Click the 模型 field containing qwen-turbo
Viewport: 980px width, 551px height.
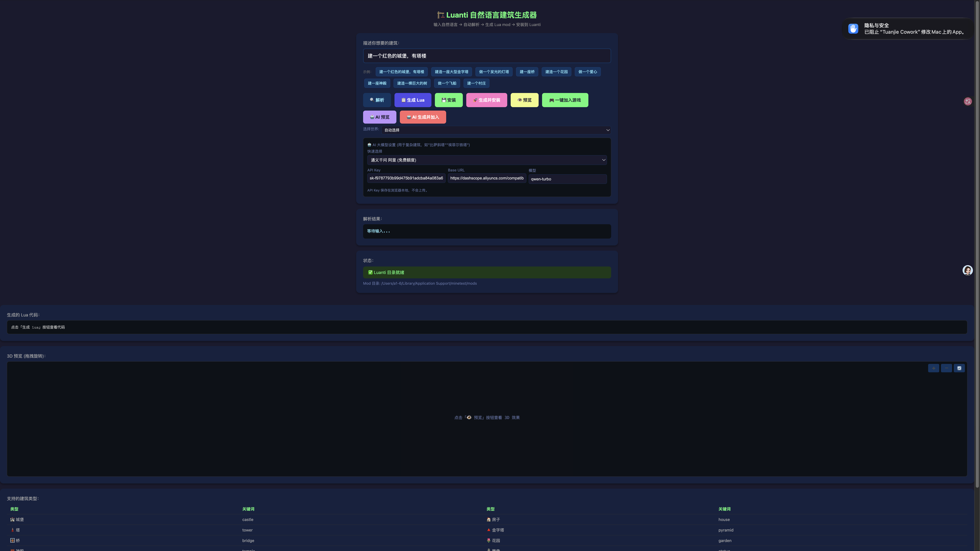(568, 179)
